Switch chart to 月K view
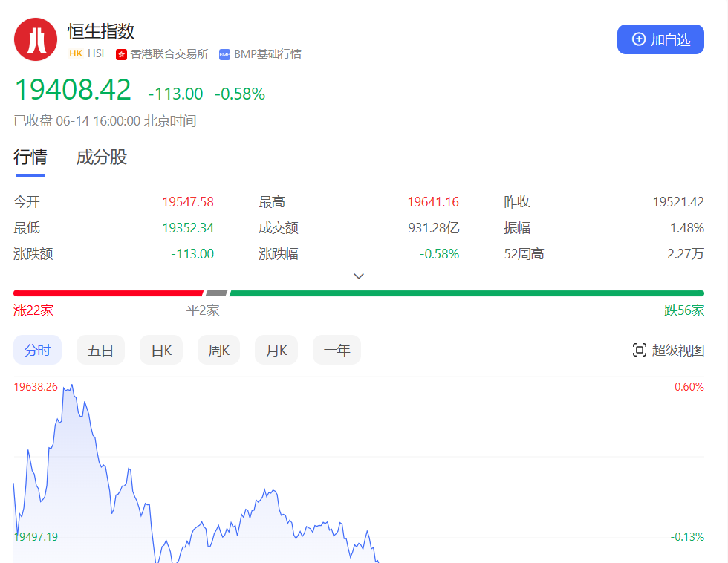728x563 pixels. 276,350
